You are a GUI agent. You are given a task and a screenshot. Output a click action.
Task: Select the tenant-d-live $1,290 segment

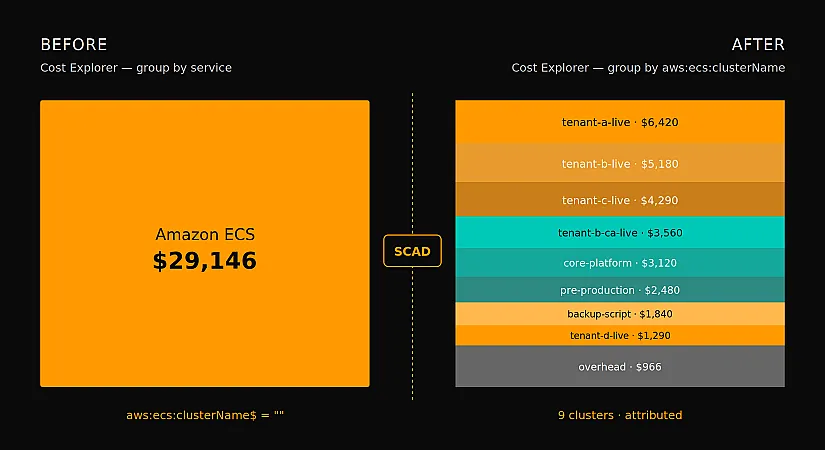tap(620, 335)
